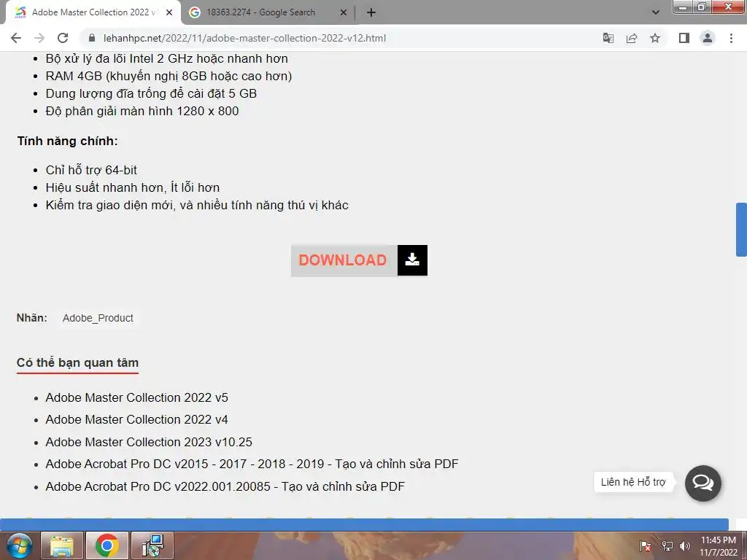This screenshot has height=560, width=747.
Task: Click the browser forward arrow
Action: coord(39,38)
